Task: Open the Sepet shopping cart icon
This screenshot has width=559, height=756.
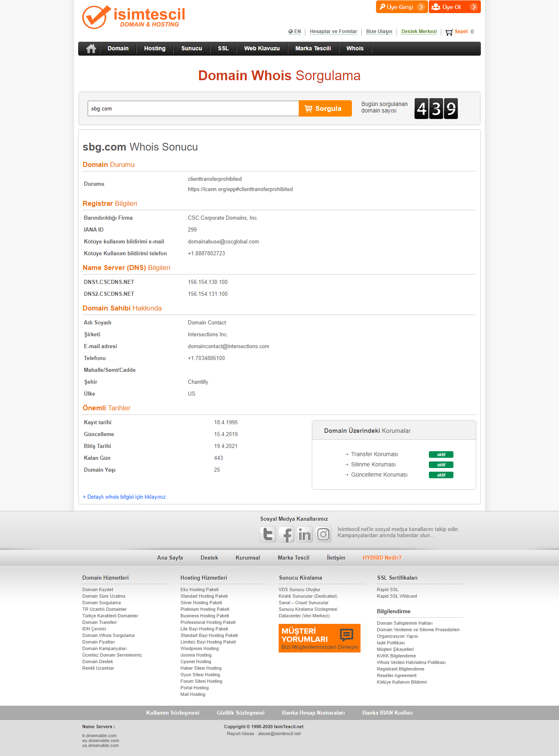Action: 449,32
